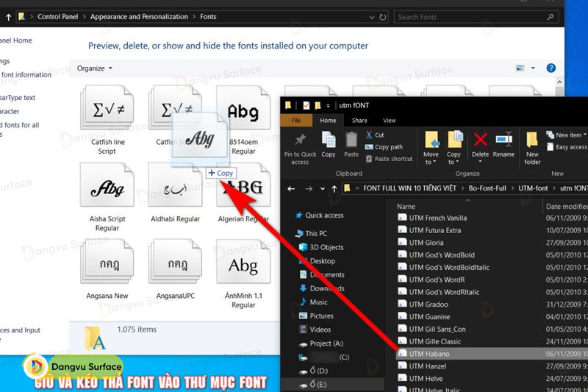This screenshot has height=392, width=588.
Task: Select the Catfish line Script font
Action: pos(107,120)
